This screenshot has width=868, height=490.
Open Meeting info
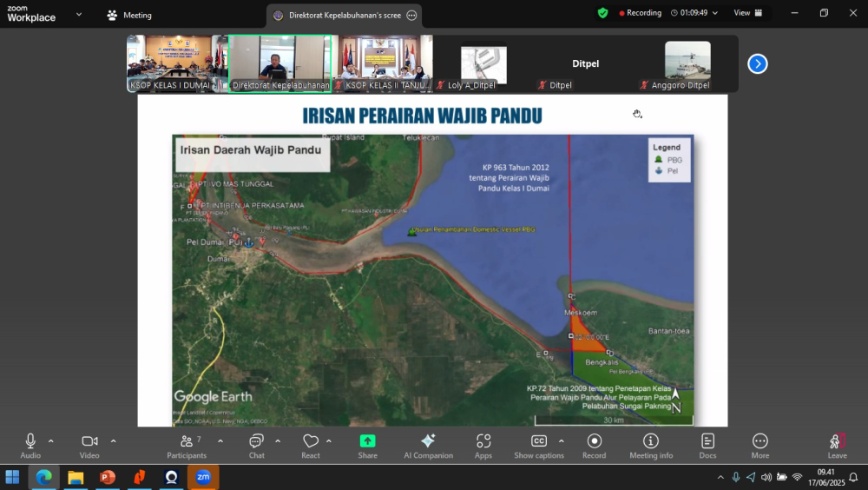point(651,446)
